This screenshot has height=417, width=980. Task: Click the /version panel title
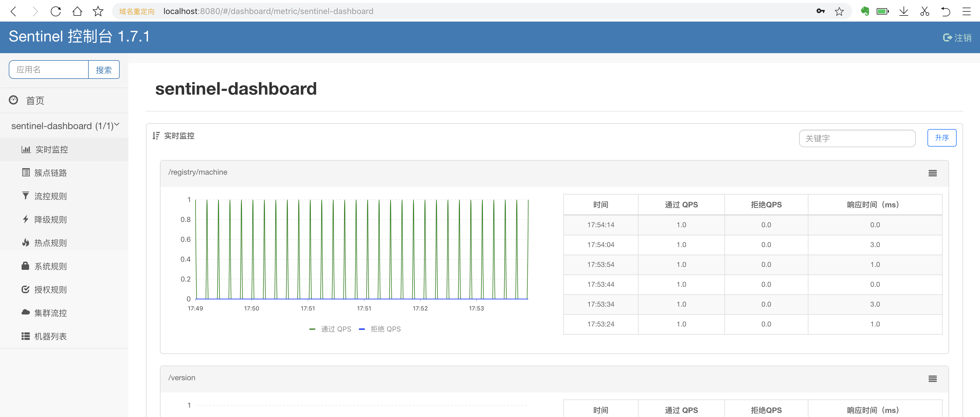pyautogui.click(x=182, y=378)
